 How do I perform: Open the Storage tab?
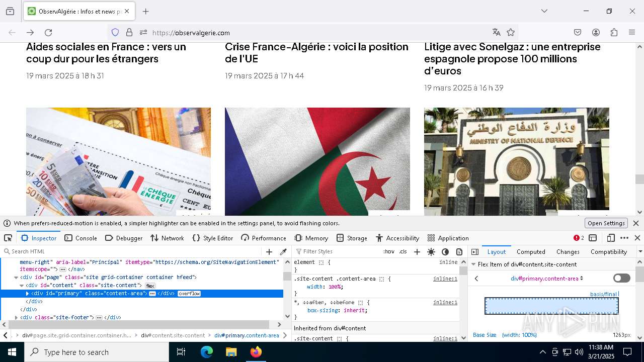tap(352, 238)
